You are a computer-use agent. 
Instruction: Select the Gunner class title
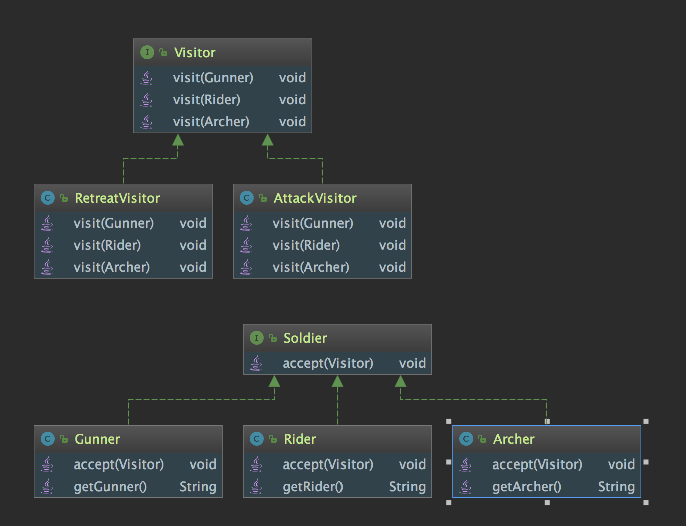click(97, 439)
